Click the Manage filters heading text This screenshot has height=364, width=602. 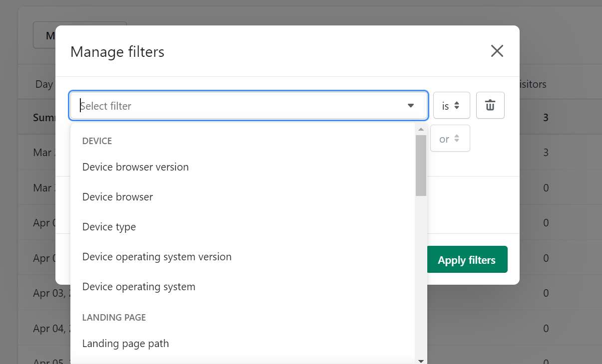[117, 51]
